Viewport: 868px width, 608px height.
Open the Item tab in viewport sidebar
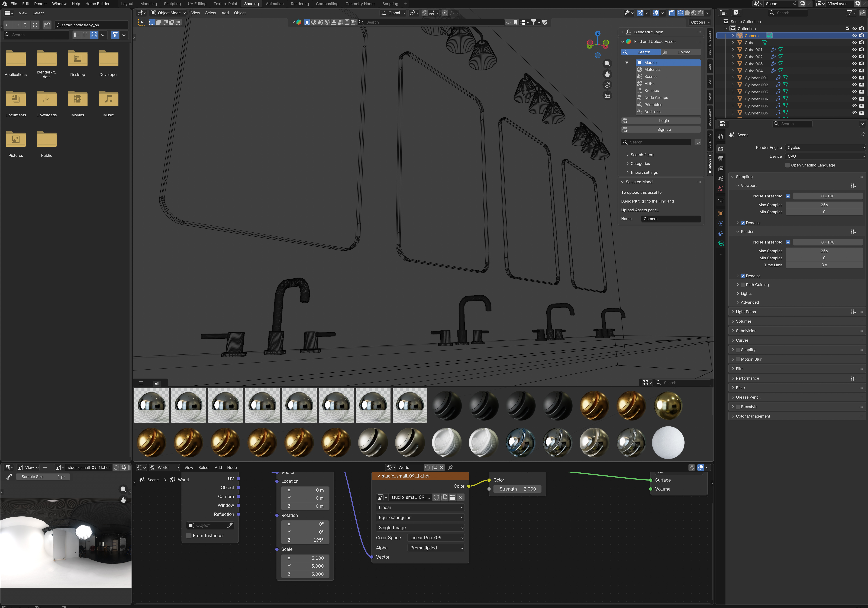[710, 66]
